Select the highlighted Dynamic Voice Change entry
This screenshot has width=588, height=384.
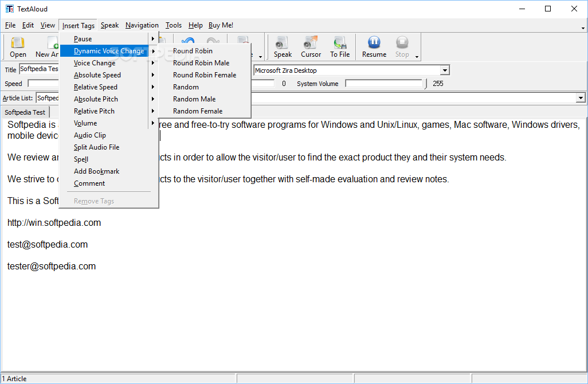click(x=109, y=50)
